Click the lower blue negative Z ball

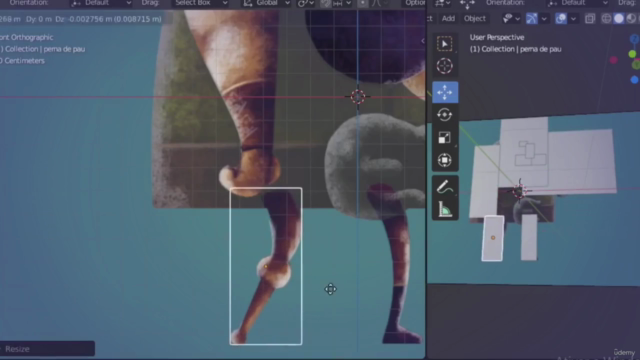(x=634, y=80)
